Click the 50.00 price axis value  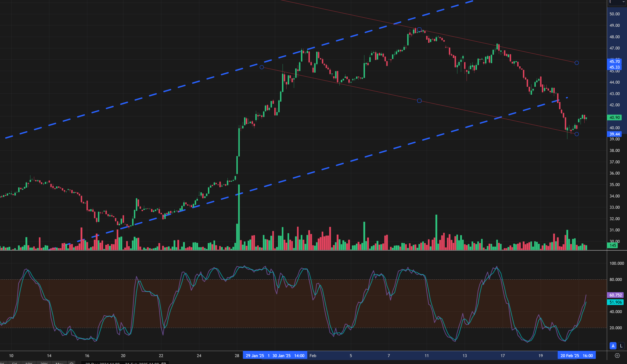(614, 14)
